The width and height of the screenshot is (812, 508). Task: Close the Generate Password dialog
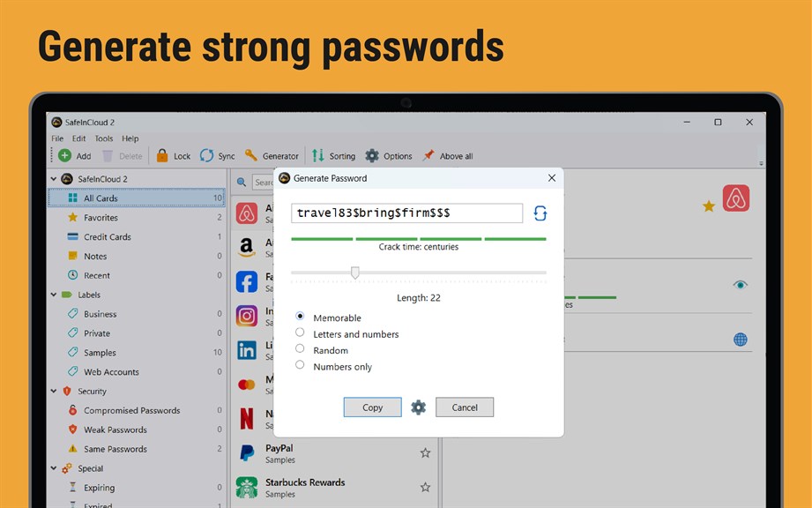[x=552, y=178]
